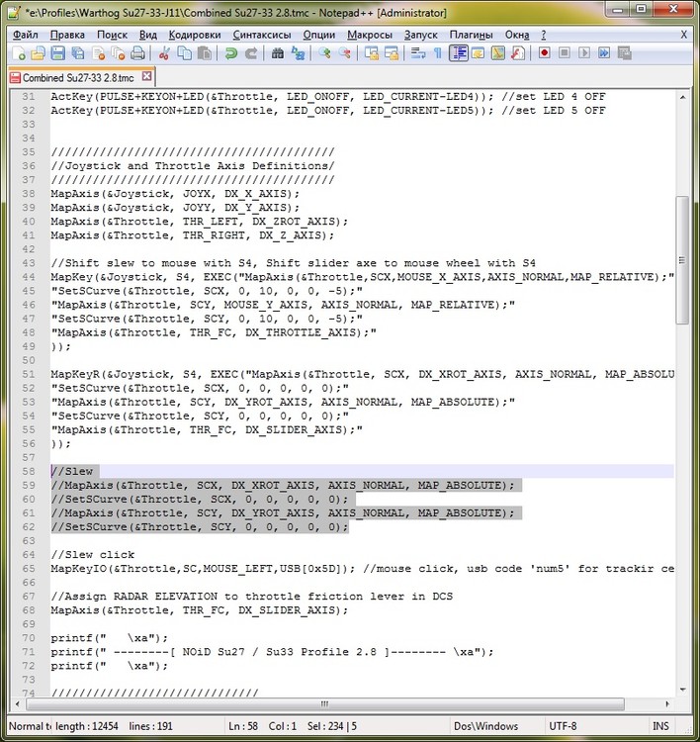
Task: Close the Combined Su27-33 2.8.tmc tab via its X
Action: pyautogui.click(x=147, y=76)
